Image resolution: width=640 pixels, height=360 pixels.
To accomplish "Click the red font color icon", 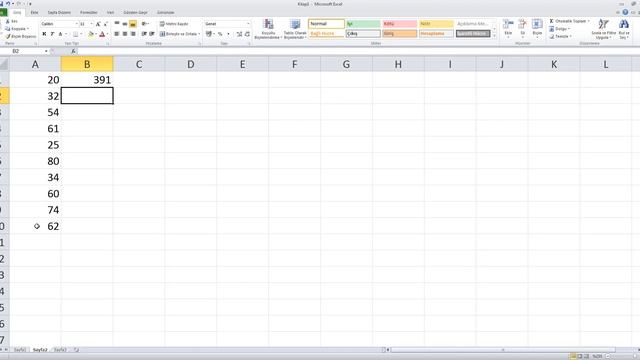I will (x=102, y=34).
